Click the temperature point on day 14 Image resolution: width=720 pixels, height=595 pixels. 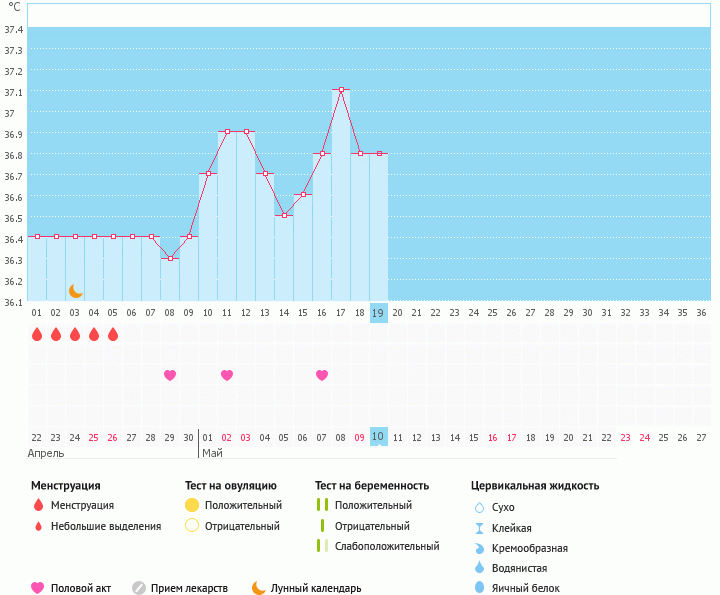[284, 215]
